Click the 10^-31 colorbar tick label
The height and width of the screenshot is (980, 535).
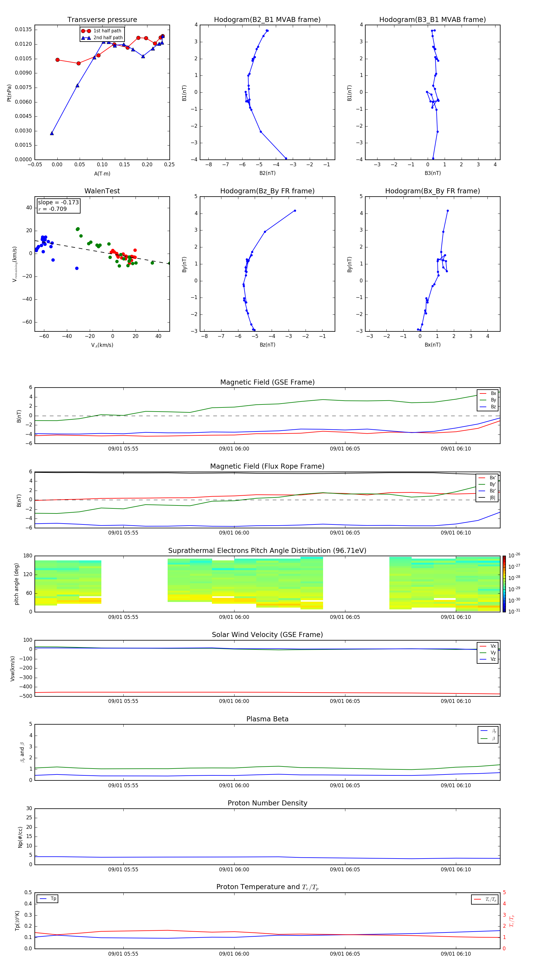(514, 611)
